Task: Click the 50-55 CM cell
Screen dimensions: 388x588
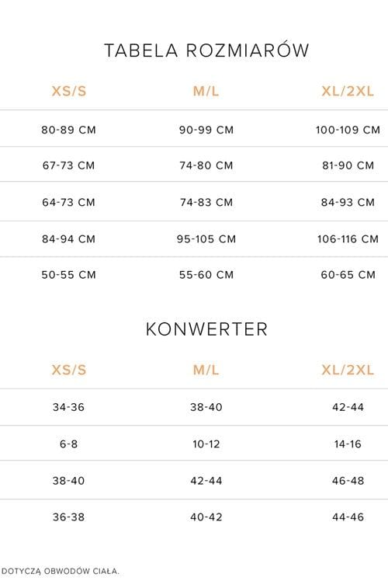Action: coord(68,275)
